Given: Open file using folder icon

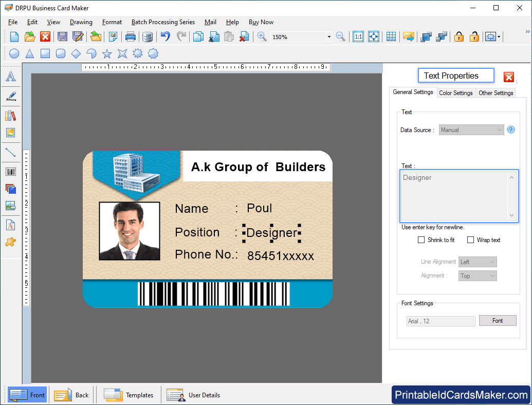Looking at the screenshot, I should pyautogui.click(x=30, y=36).
